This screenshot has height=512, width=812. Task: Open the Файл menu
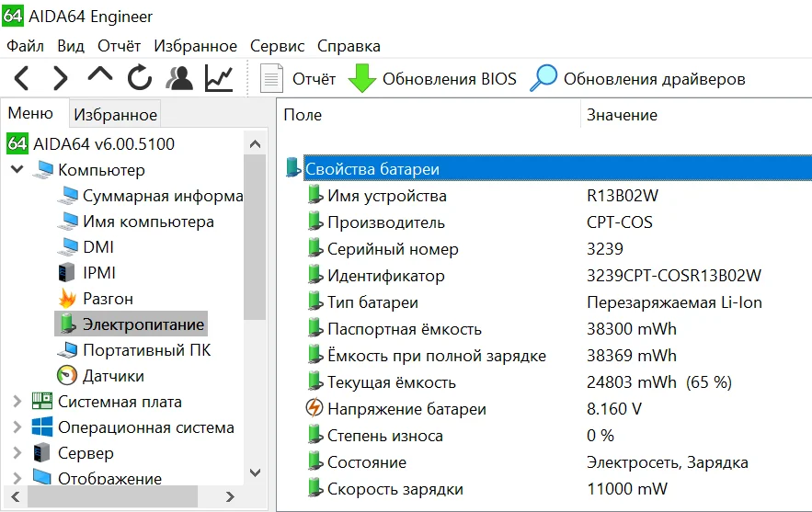pyautogui.click(x=25, y=46)
